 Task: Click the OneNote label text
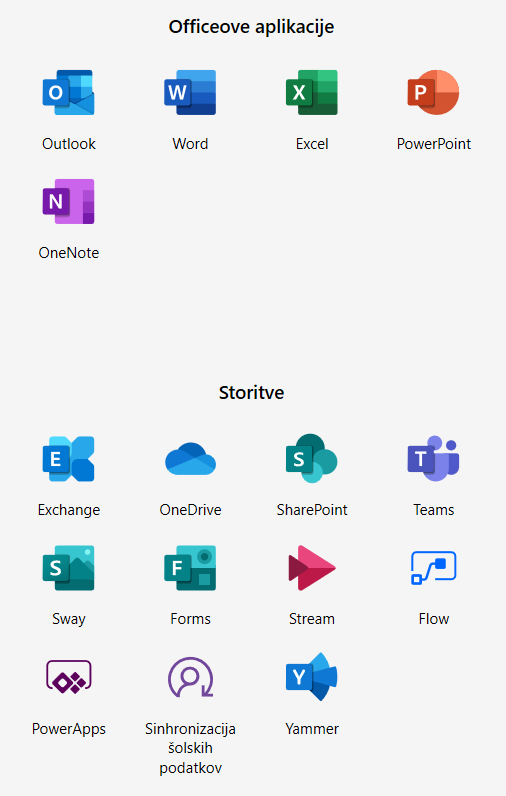coord(69,253)
